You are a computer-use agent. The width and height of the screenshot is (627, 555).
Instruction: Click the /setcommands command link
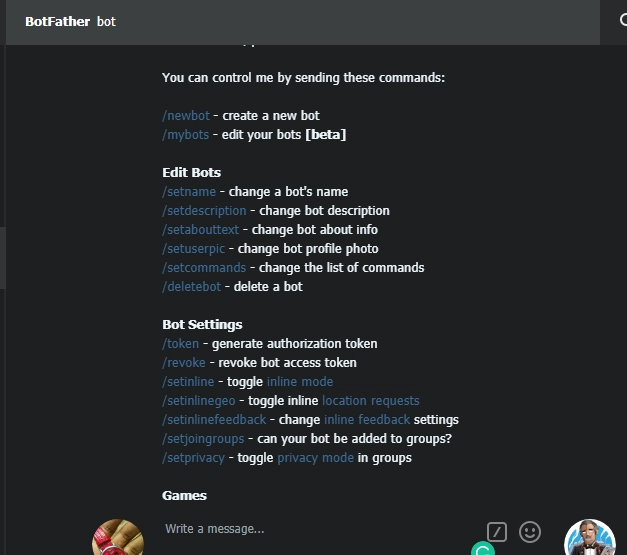tap(204, 267)
